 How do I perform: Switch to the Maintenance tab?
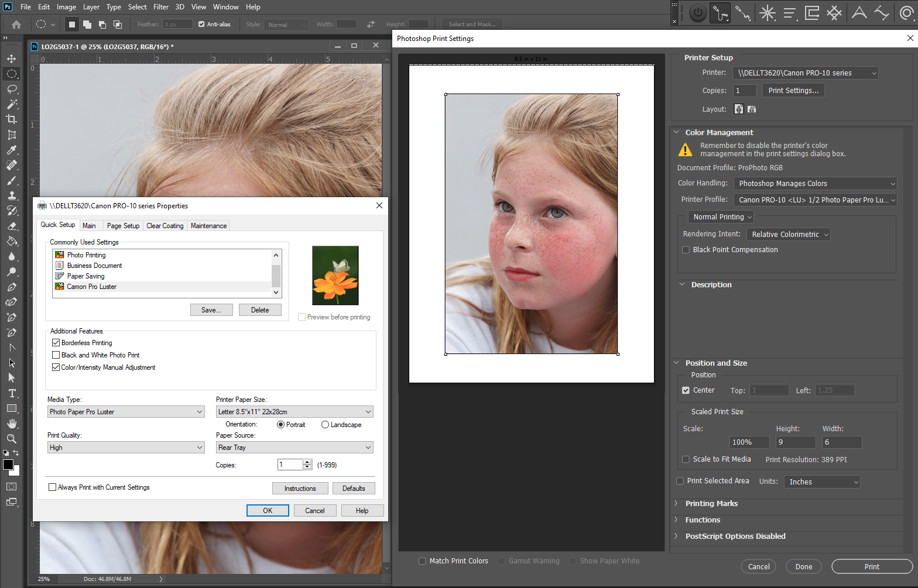(208, 226)
